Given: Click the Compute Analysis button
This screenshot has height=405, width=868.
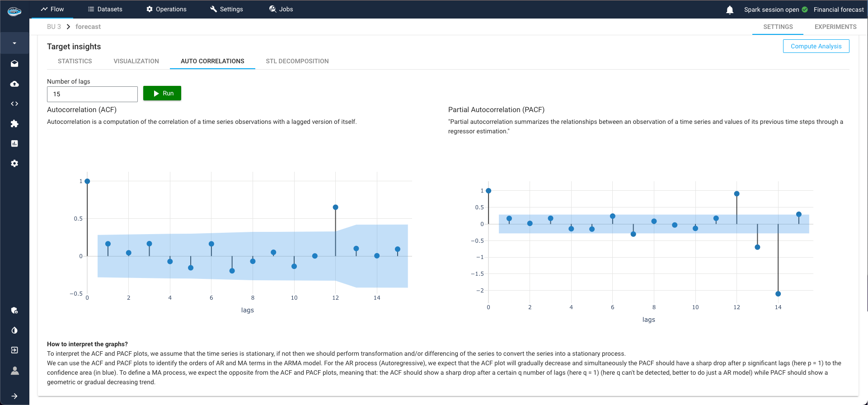Looking at the screenshot, I should point(816,46).
